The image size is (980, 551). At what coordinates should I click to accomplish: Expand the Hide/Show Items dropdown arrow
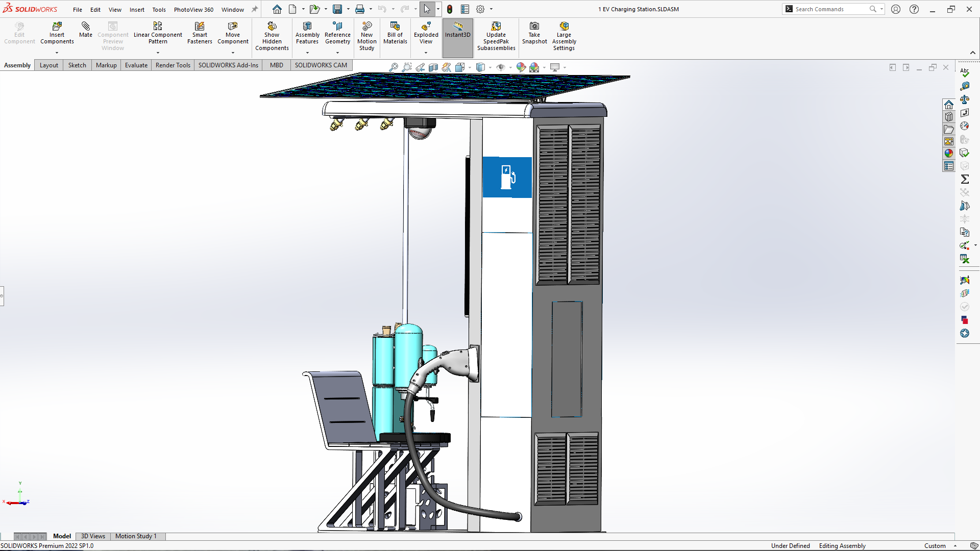coord(510,67)
